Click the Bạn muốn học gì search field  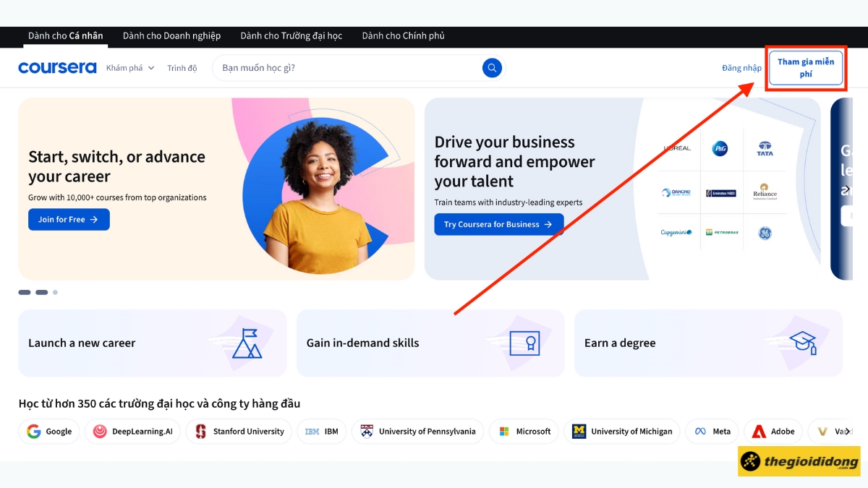coord(325,67)
